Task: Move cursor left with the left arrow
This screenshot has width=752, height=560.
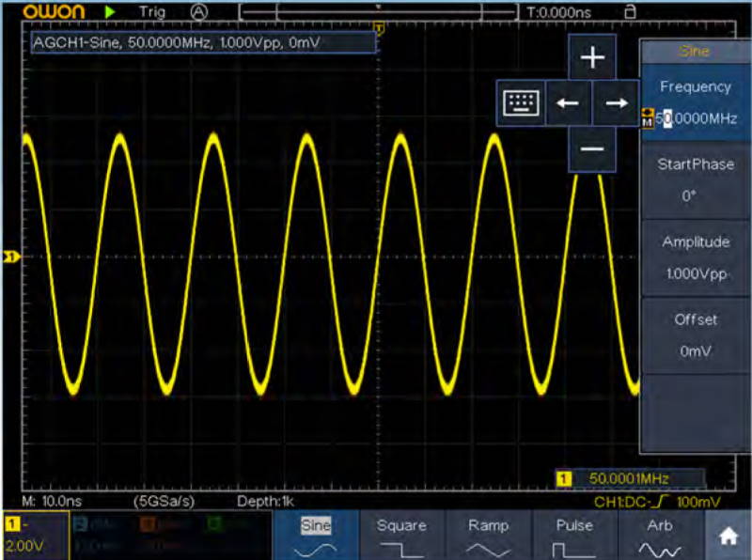Action: (568, 103)
